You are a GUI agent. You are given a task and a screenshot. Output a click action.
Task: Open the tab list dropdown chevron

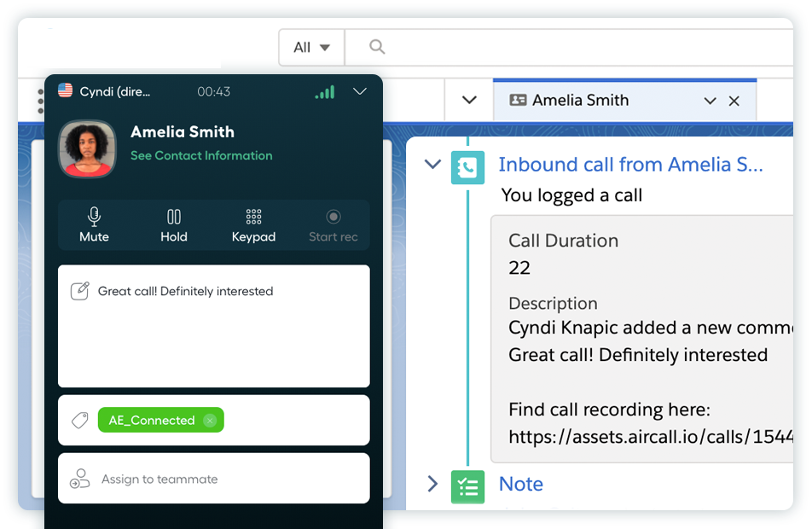coord(469,101)
